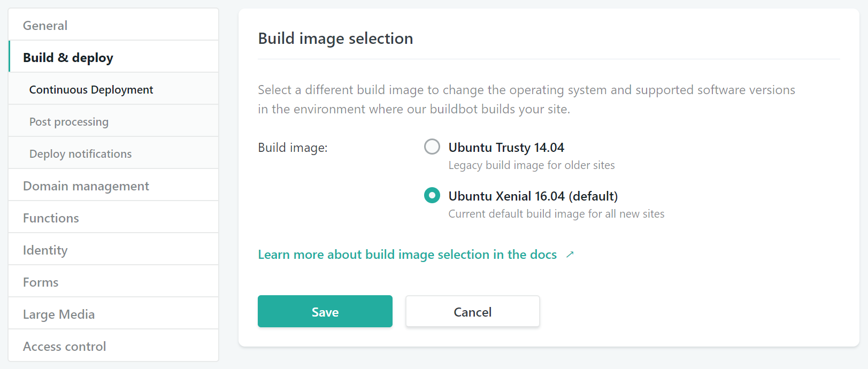
Task: Switch to Large Media settings
Action: click(59, 314)
